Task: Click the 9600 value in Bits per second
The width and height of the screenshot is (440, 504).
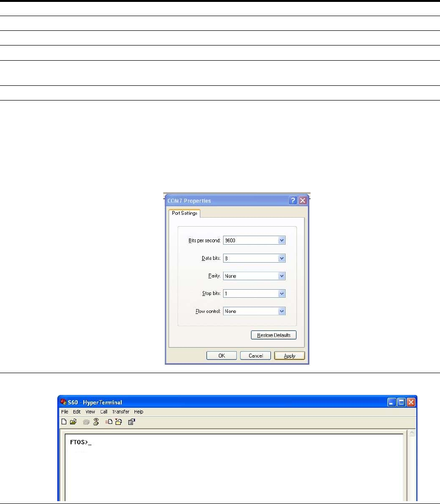Action: [x=230, y=240]
